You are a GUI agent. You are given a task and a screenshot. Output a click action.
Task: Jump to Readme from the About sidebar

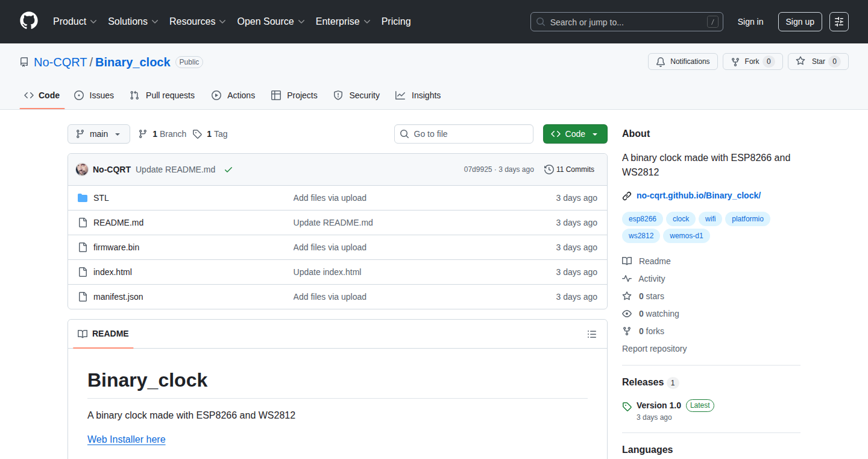click(x=647, y=261)
